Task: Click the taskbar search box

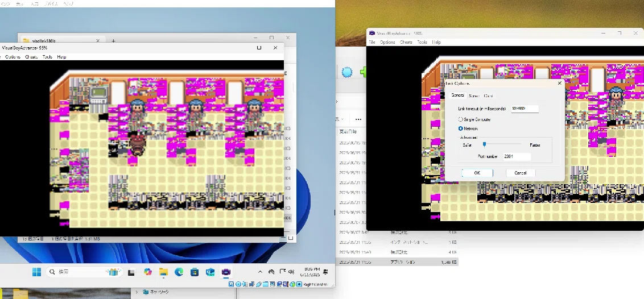Action: [x=84, y=272]
